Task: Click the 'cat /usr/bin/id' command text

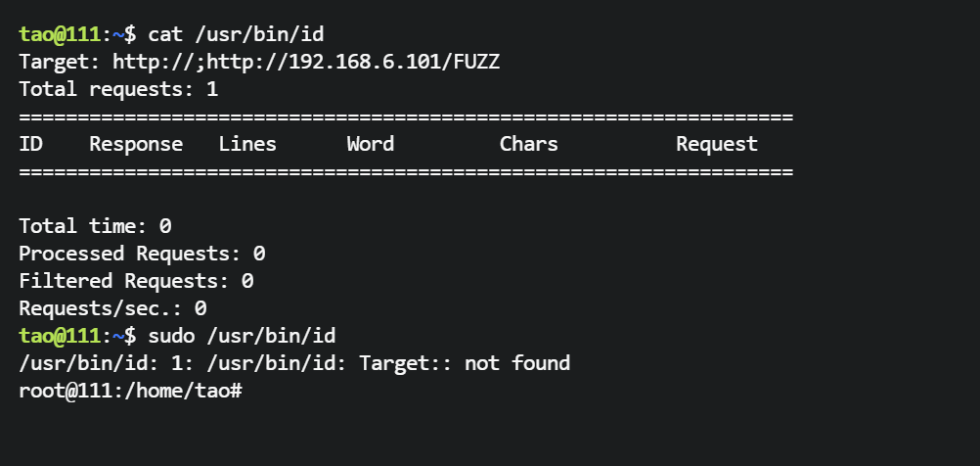Action: [236, 34]
